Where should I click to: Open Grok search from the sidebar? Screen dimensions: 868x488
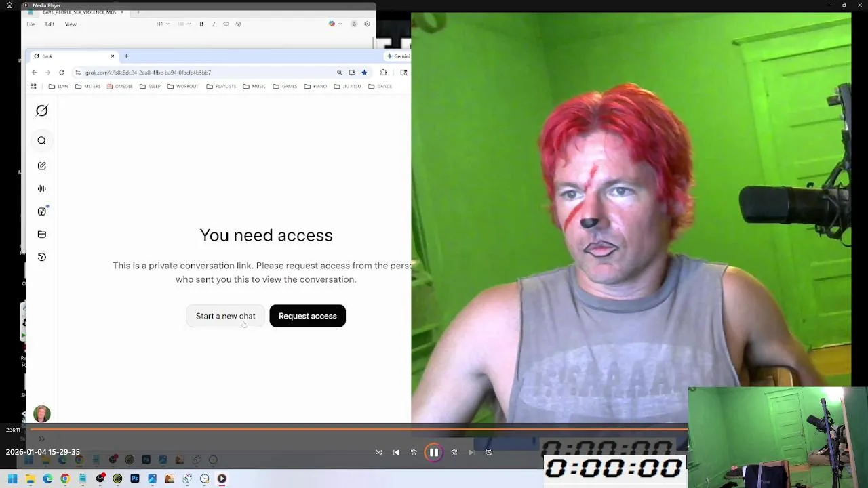[x=41, y=140]
